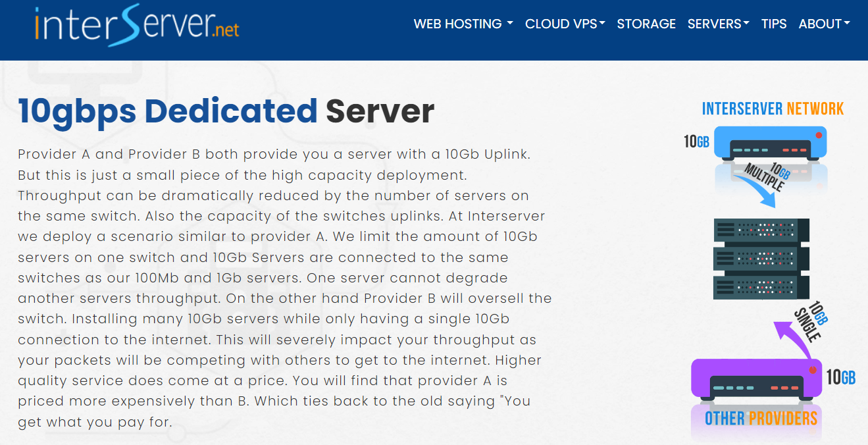This screenshot has width=868, height=445.
Task: Click the '10gbps Dedicated Server' page title
Action: (x=226, y=111)
